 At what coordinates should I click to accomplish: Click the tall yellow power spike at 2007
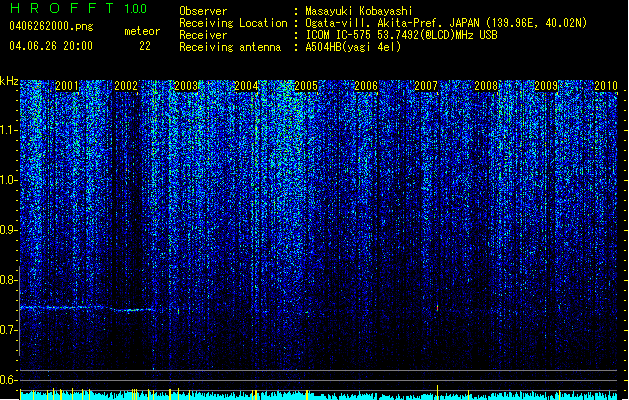pyautogui.click(x=437, y=391)
